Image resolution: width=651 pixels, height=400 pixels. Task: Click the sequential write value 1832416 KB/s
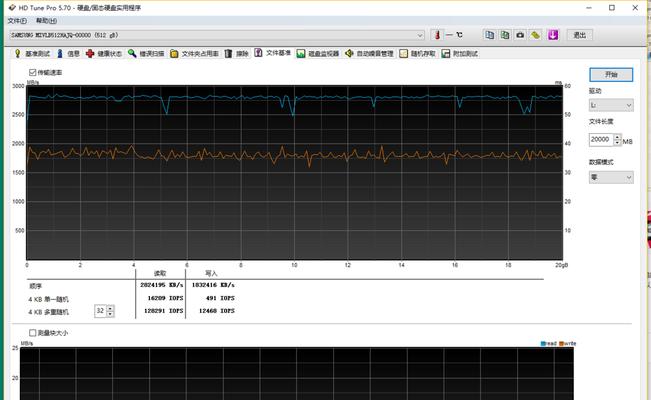click(213, 285)
